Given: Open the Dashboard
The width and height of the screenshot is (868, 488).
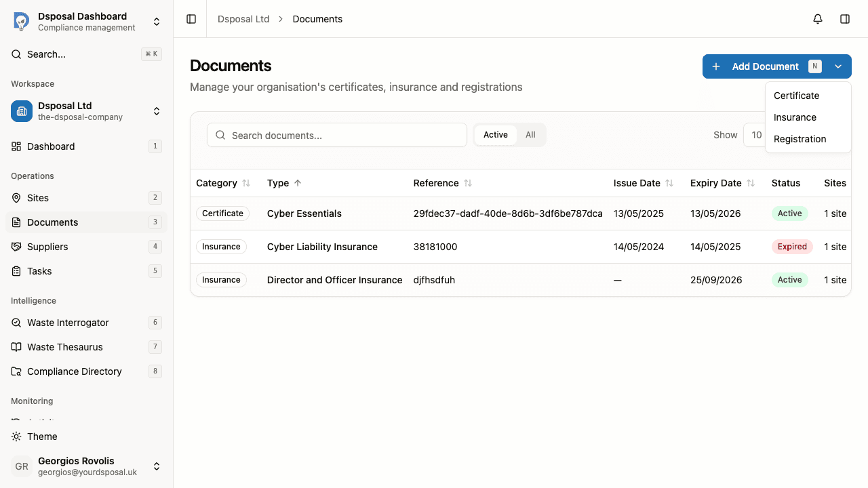Looking at the screenshot, I should pyautogui.click(x=50, y=146).
